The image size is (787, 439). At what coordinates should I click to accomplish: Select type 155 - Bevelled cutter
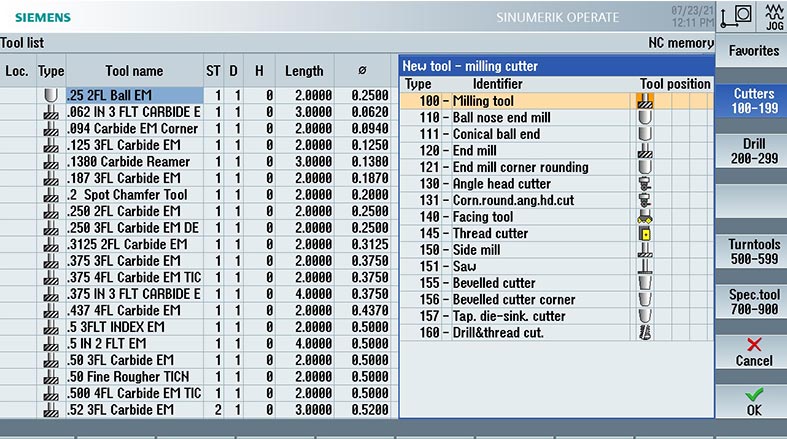tap(556, 283)
